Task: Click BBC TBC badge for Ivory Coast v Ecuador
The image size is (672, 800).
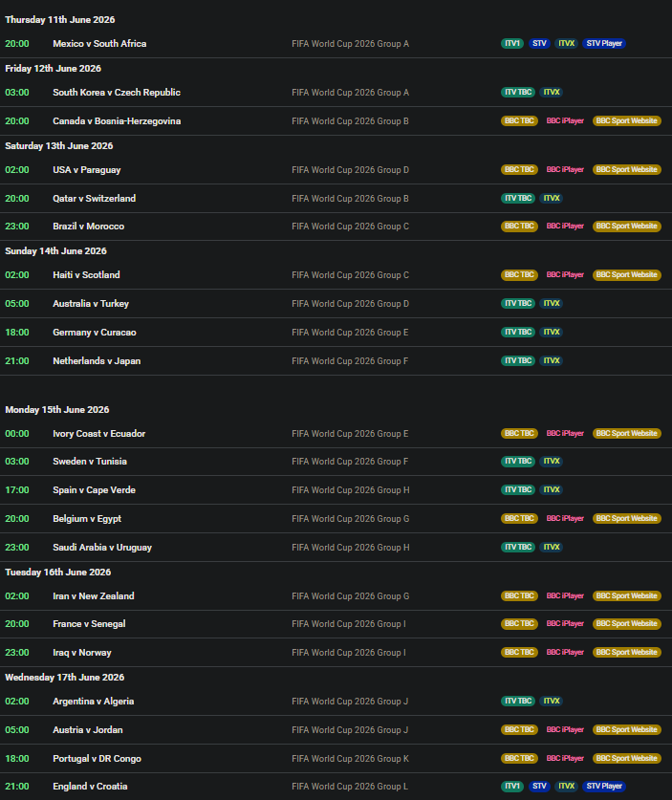Action: coord(519,433)
